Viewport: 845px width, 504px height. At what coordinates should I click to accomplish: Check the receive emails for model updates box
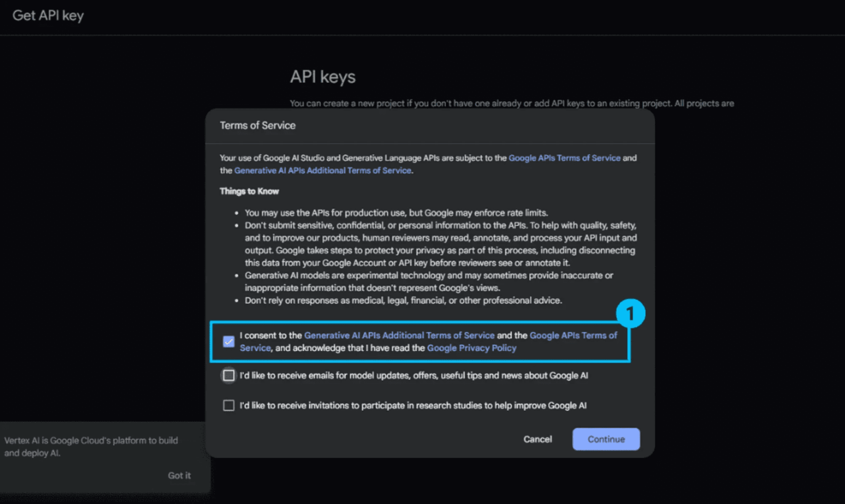[228, 375]
